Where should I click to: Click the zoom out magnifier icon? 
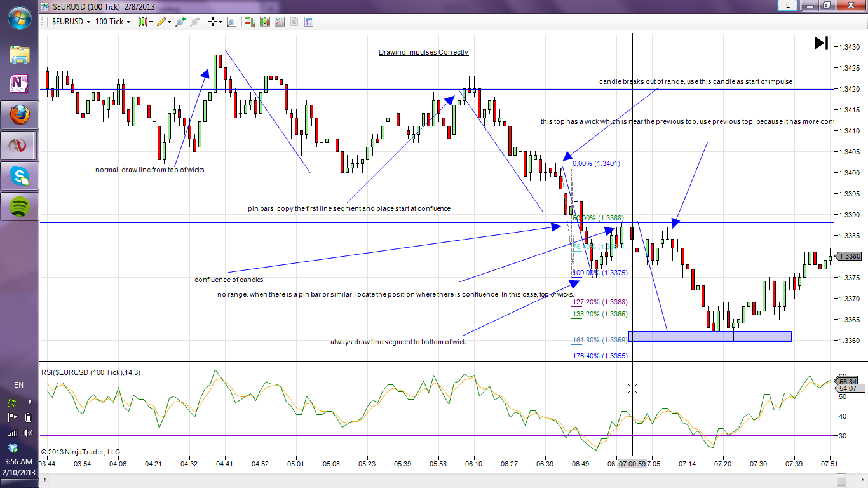coord(195,22)
